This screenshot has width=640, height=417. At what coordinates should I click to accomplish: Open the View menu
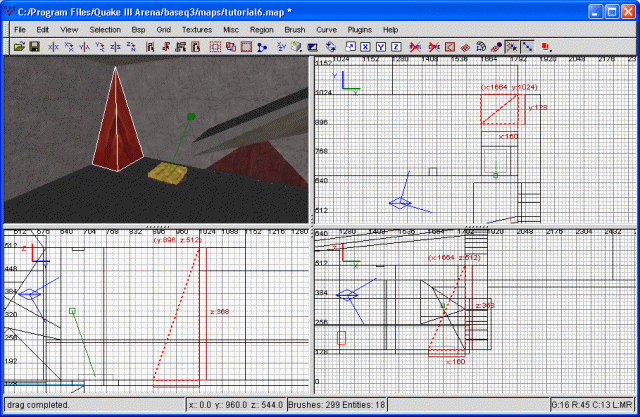[x=69, y=30]
